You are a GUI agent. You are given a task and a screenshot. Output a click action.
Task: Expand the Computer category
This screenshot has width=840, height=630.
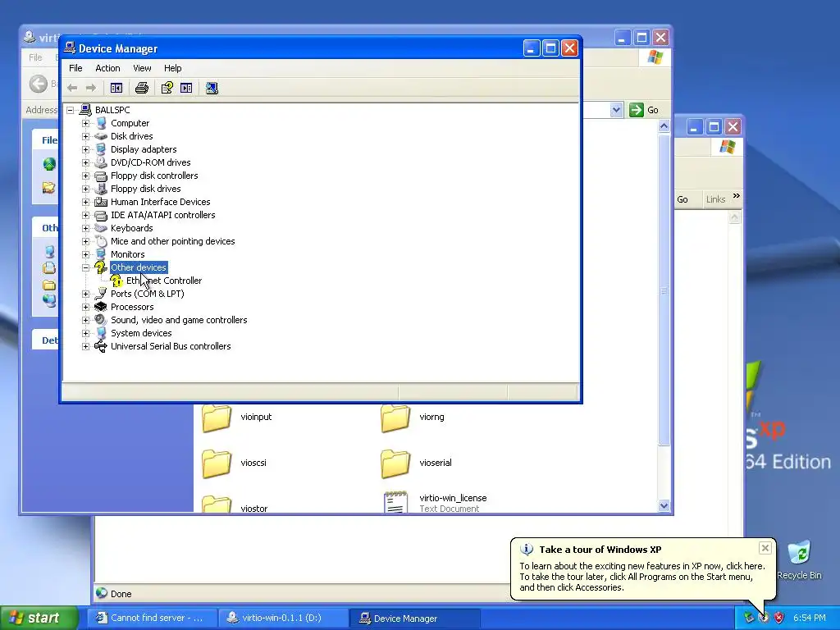(x=85, y=123)
